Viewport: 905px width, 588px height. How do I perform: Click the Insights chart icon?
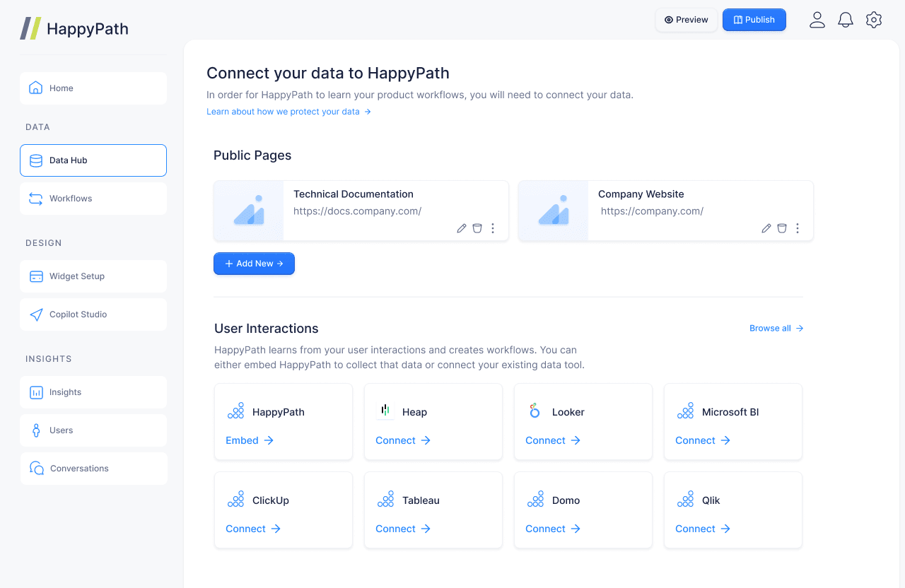[x=36, y=392]
